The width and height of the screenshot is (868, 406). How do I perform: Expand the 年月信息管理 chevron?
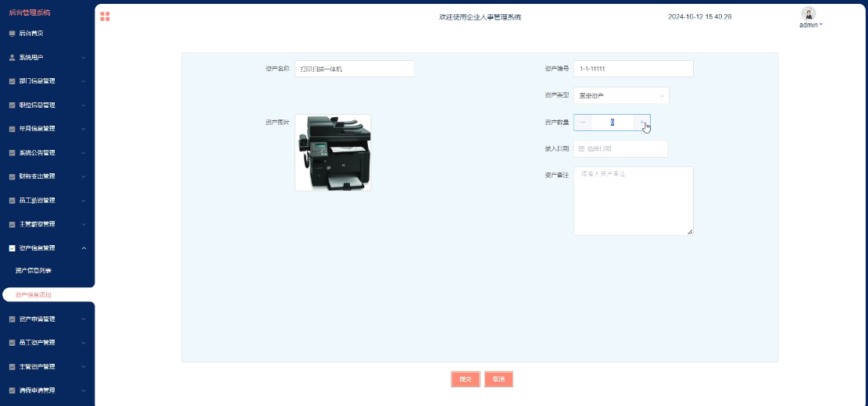pos(84,129)
